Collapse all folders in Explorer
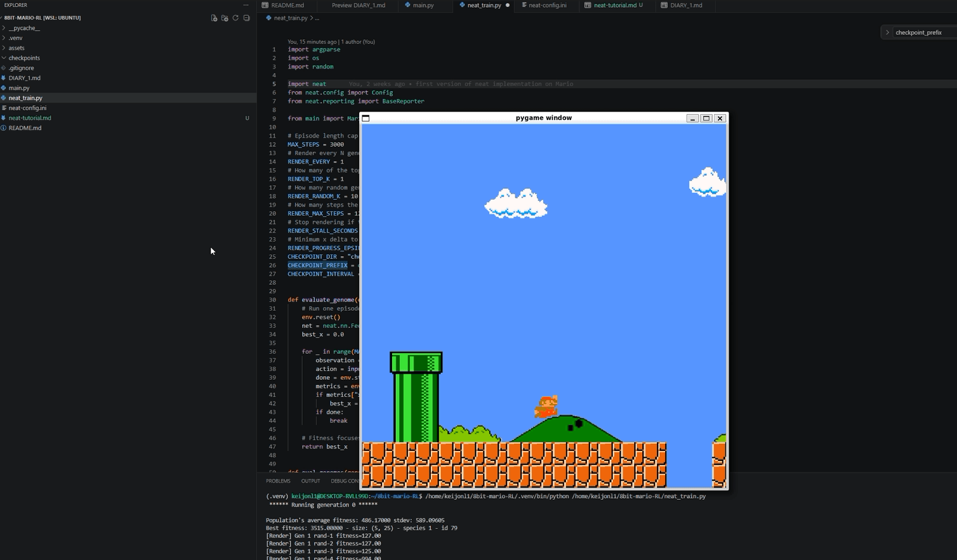This screenshot has width=957, height=560. tap(246, 18)
